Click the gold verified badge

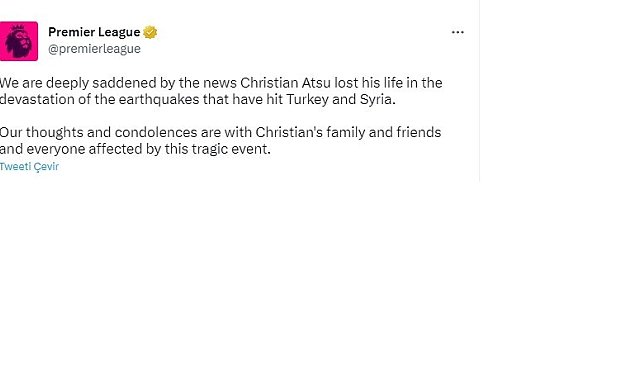click(x=150, y=32)
